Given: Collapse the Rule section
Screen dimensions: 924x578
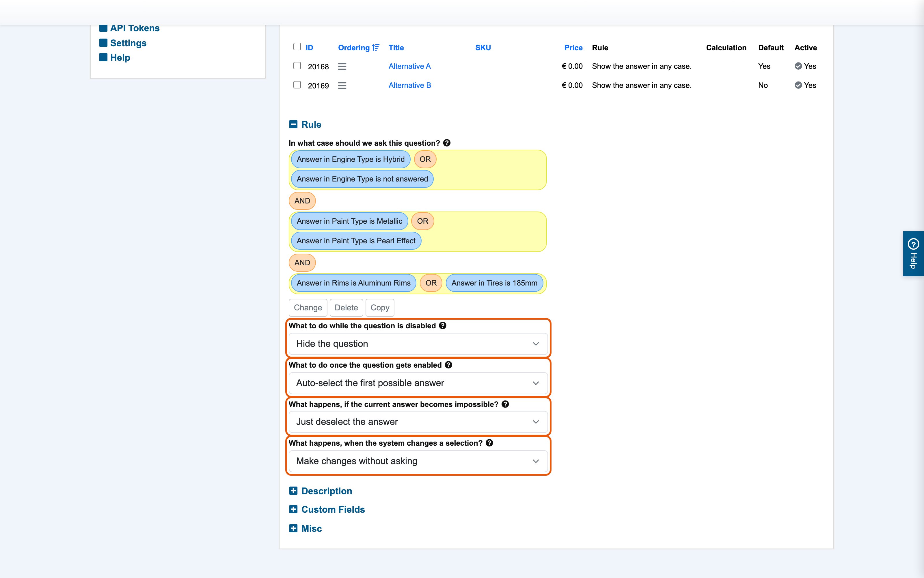Looking at the screenshot, I should coord(293,124).
